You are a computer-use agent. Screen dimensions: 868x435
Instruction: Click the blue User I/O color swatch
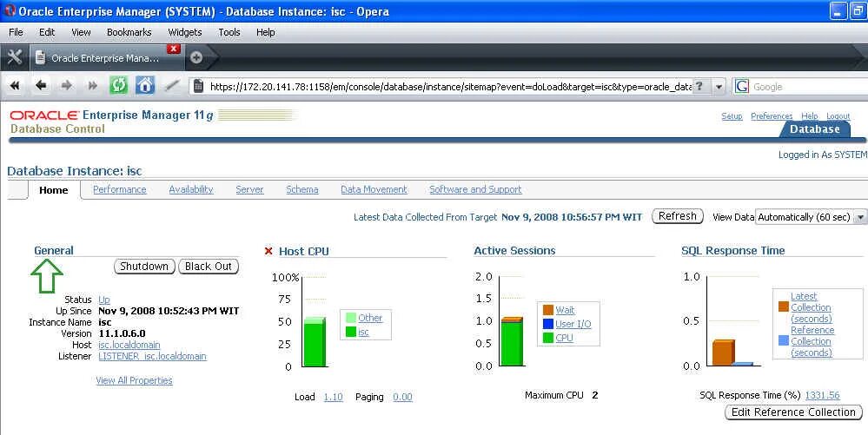tap(548, 324)
